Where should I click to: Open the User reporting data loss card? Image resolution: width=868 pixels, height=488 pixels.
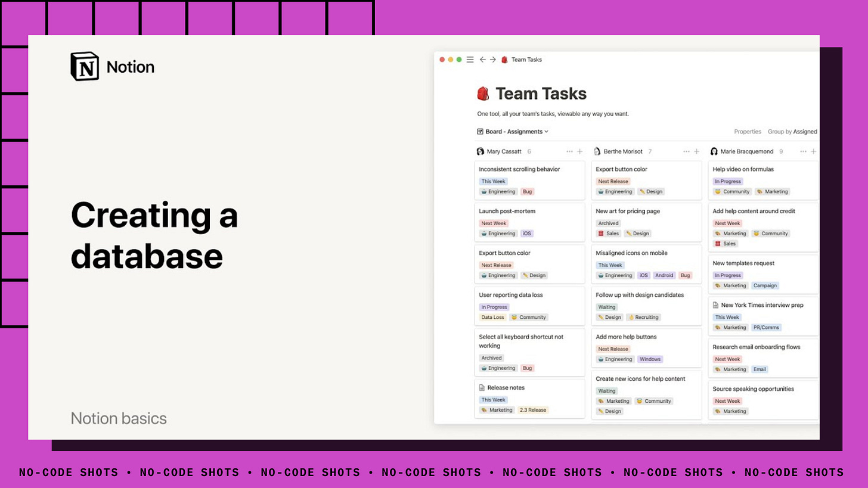point(529,306)
